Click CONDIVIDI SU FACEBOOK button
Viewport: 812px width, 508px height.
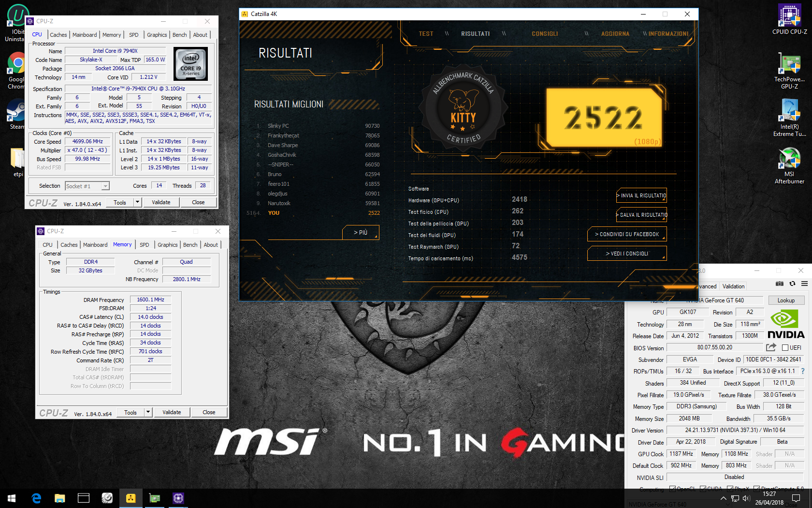click(627, 234)
